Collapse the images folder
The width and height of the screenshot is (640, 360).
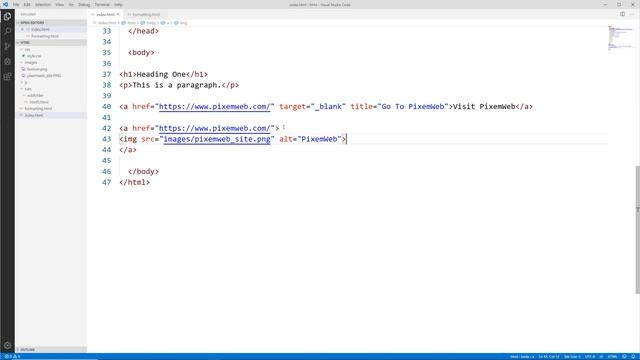point(31,62)
